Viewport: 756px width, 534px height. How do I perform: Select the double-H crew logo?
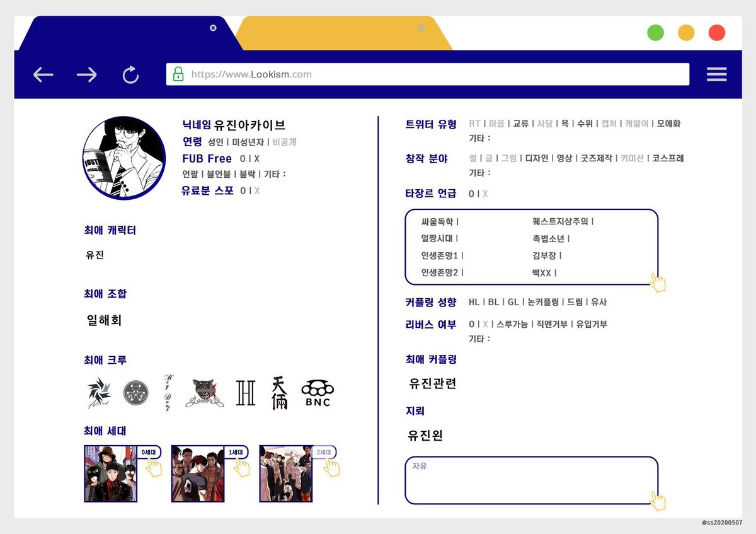tap(246, 392)
